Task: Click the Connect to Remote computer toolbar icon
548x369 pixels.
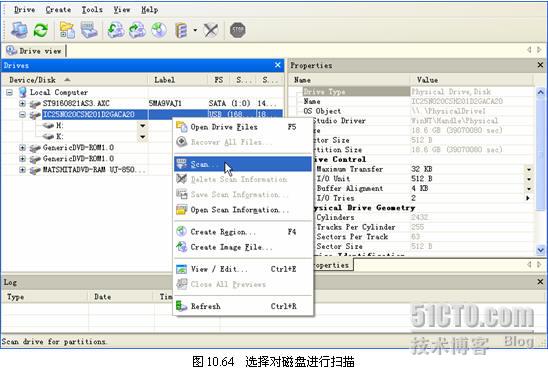Action: click(x=19, y=30)
